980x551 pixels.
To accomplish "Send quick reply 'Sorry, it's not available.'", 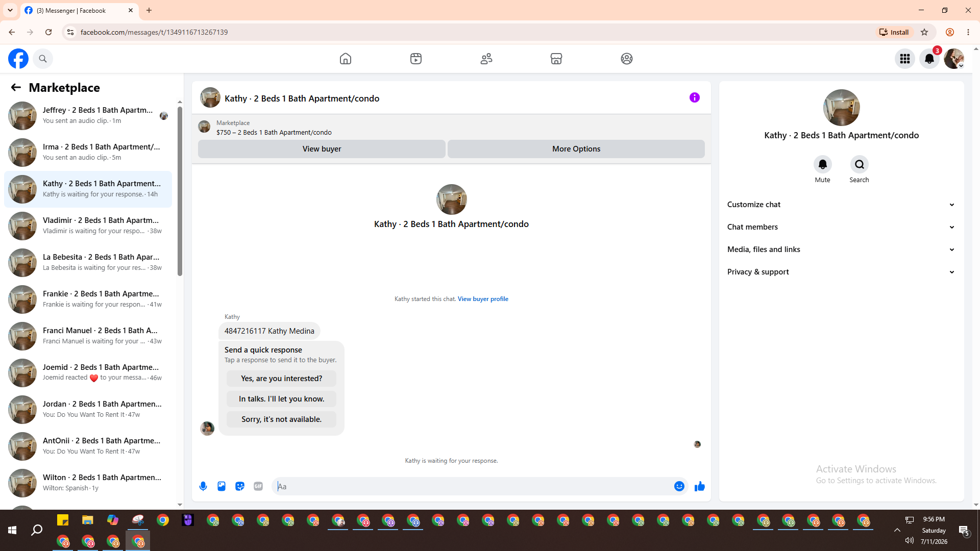I will click(282, 419).
